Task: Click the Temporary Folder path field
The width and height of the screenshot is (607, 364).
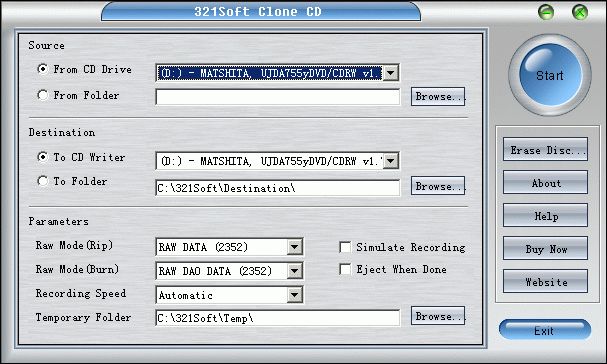Action: click(278, 318)
